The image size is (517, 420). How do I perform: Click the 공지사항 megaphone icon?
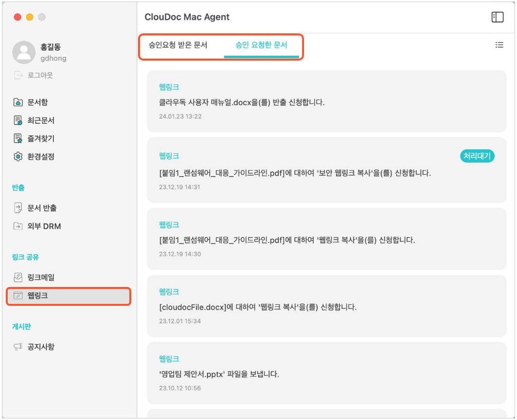click(18, 346)
